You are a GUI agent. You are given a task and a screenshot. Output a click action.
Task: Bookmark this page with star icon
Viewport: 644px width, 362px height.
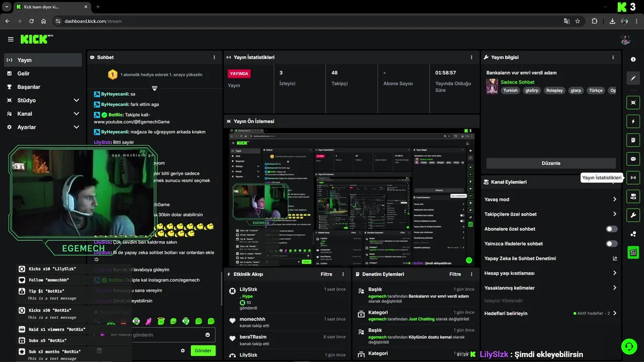(x=578, y=21)
